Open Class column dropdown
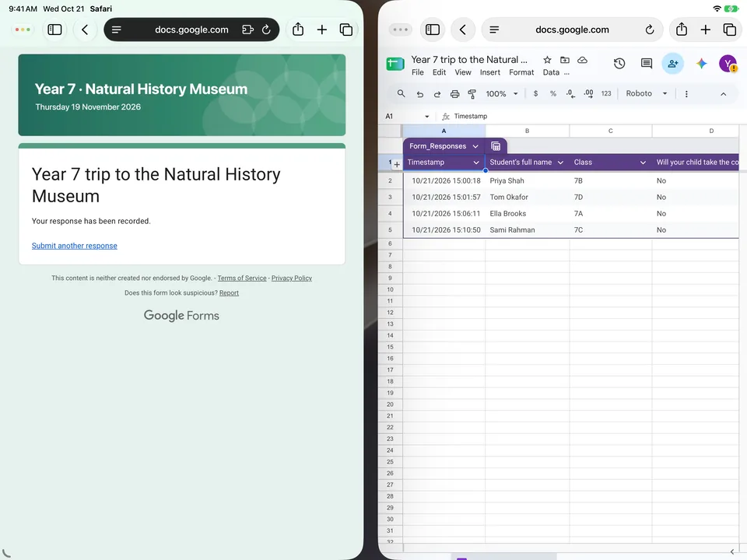This screenshot has width=747, height=560. point(643,163)
